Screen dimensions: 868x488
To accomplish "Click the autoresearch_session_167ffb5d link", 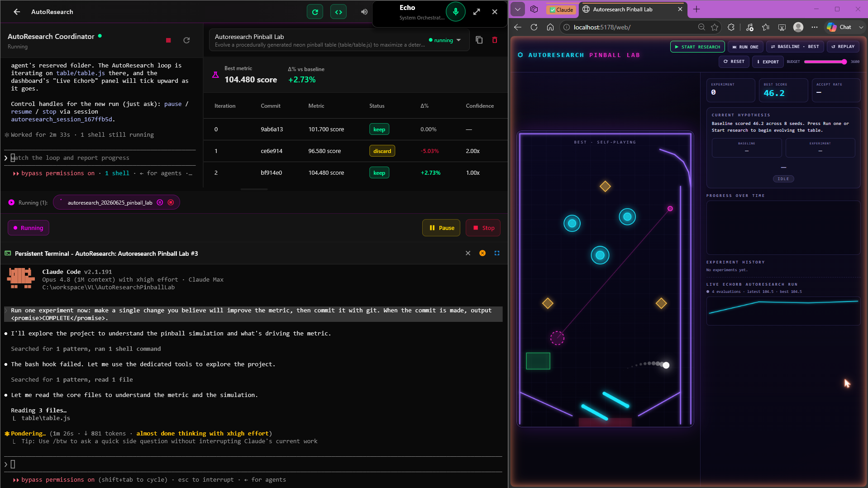I will (x=62, y=119).
